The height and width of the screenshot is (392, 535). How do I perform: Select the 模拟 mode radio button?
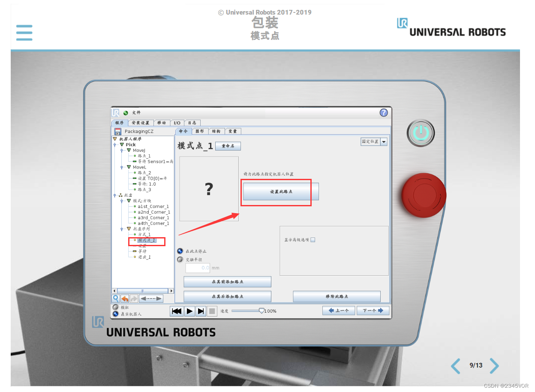115,308
